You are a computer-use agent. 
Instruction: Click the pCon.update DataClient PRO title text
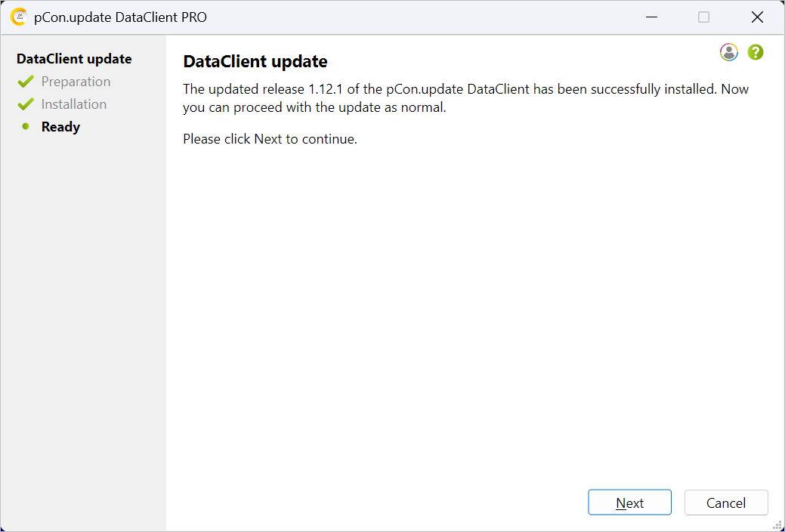click(x=121, y=17)
